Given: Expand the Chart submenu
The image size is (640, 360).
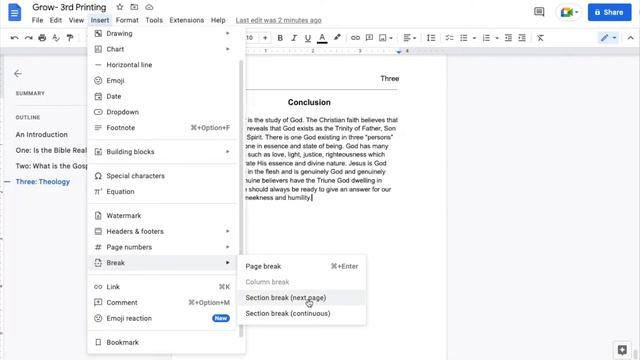Looking at the screenshot, I should (162, 49).
